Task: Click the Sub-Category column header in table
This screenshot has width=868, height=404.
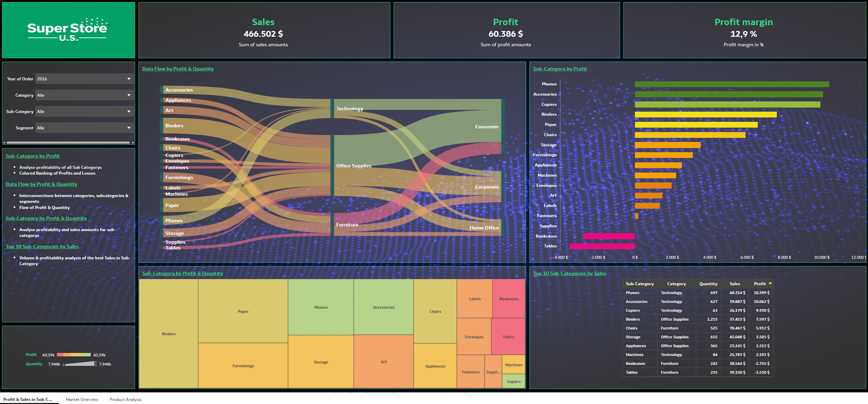Action: click(639, 284)
